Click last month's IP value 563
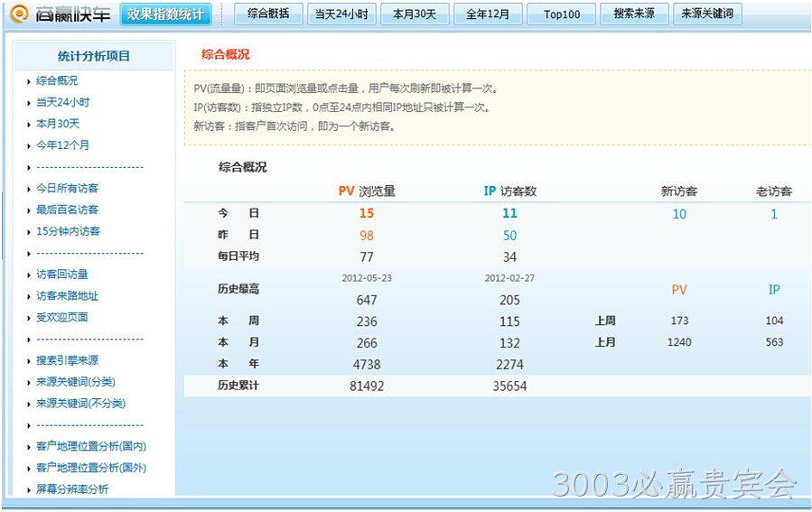This screenshot has width=812, height=512. pyautogui.click(x=774, y=342)
